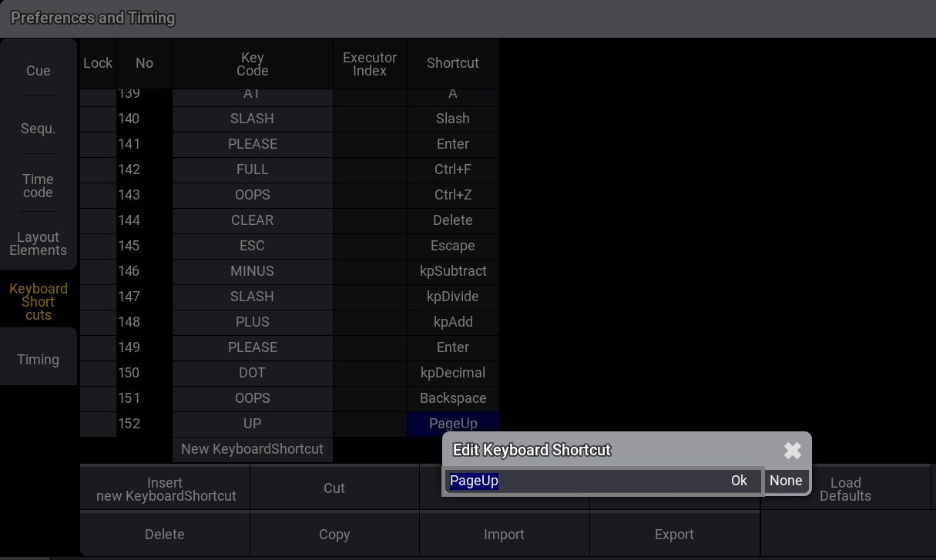936x560 pixels.
Task: Select the CLEAR key code cell
Action: 253,220
